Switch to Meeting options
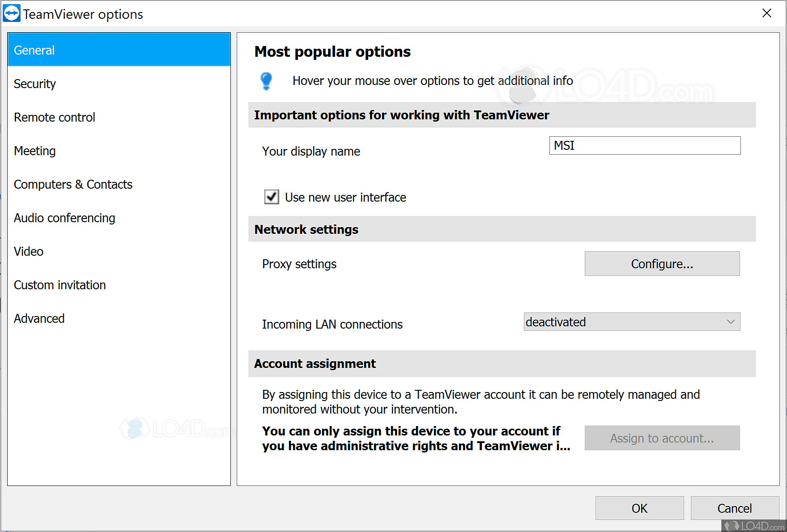This screenshot has width=787, height=532. [x=34, y=151]
